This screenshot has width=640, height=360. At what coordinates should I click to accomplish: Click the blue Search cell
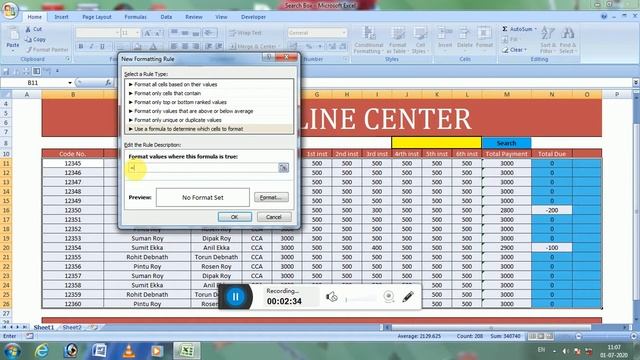click(x=506, y=143)
